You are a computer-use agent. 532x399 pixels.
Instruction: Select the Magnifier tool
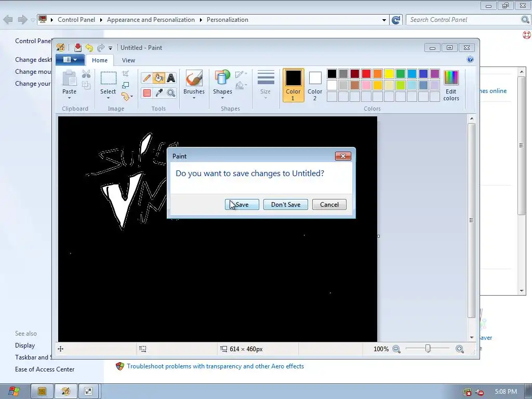pos(171,92)
